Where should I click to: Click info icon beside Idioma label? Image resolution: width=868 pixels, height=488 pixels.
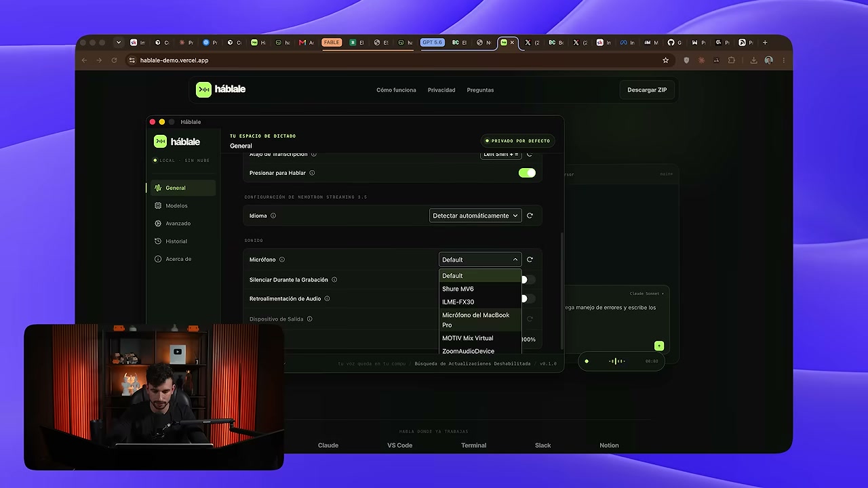(273, 216)
